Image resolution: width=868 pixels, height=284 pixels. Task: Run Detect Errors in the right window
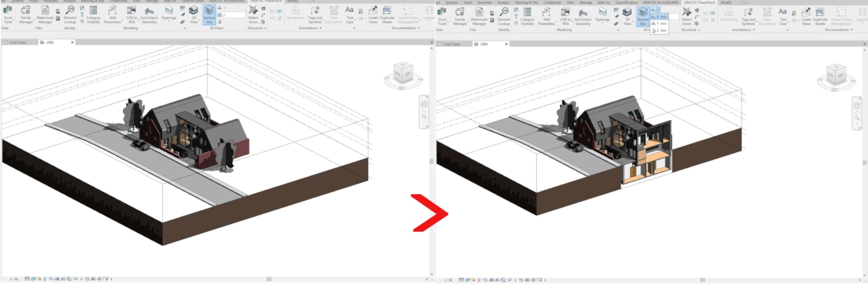(687, 16)
